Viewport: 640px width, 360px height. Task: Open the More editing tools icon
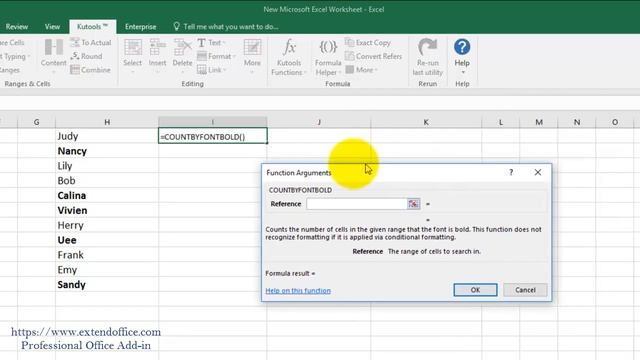pyautogui.click(x=252, y=47)
